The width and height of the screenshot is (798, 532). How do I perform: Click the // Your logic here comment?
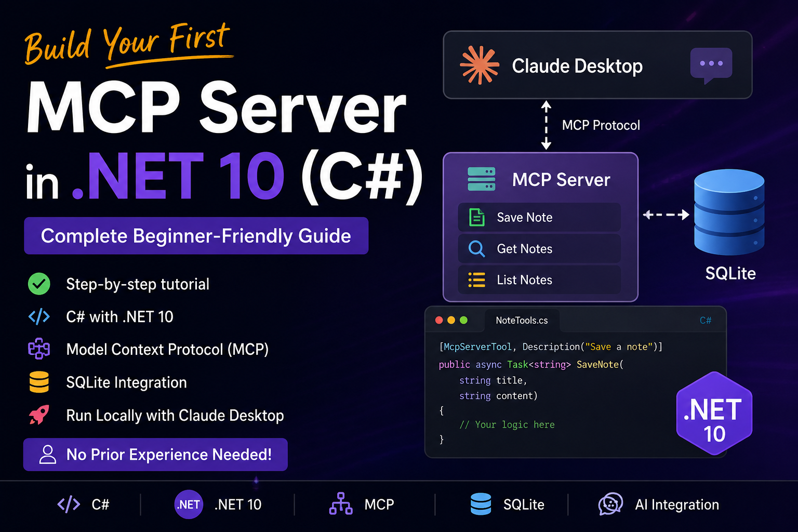pos(507,424)
